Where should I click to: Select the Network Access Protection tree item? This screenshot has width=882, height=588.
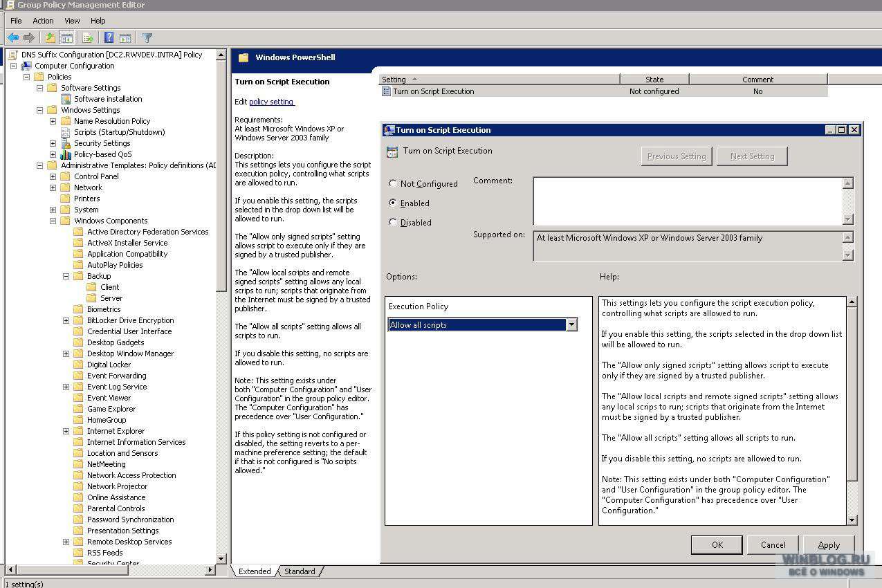(x=131, y=475)
